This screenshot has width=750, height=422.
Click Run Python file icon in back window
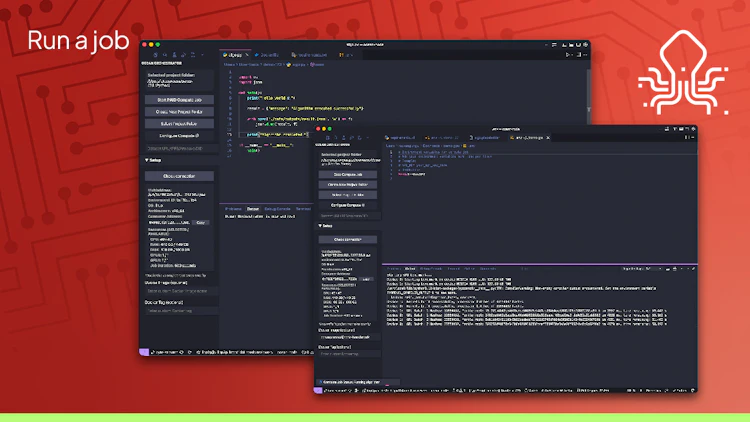(x=568, y=55)
